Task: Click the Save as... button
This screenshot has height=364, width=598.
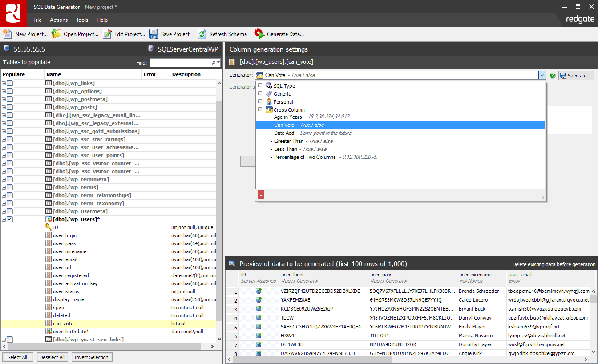Action: (576, 75)
